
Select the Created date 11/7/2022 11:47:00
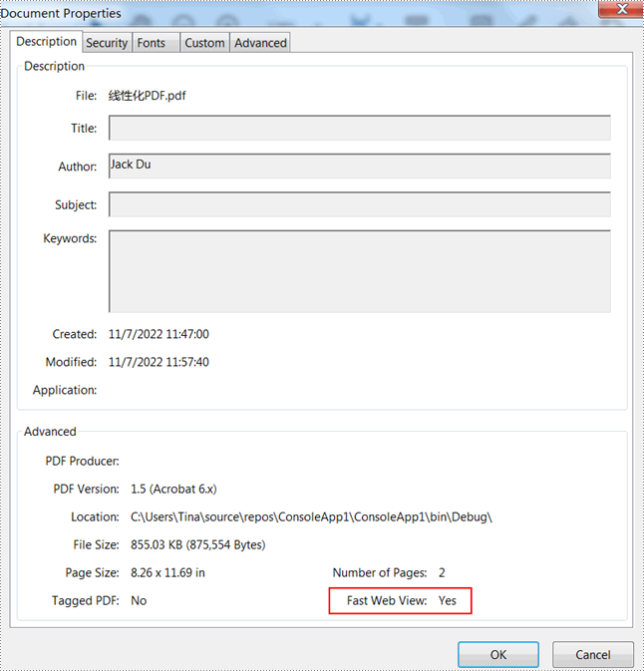tap(159, 334)
